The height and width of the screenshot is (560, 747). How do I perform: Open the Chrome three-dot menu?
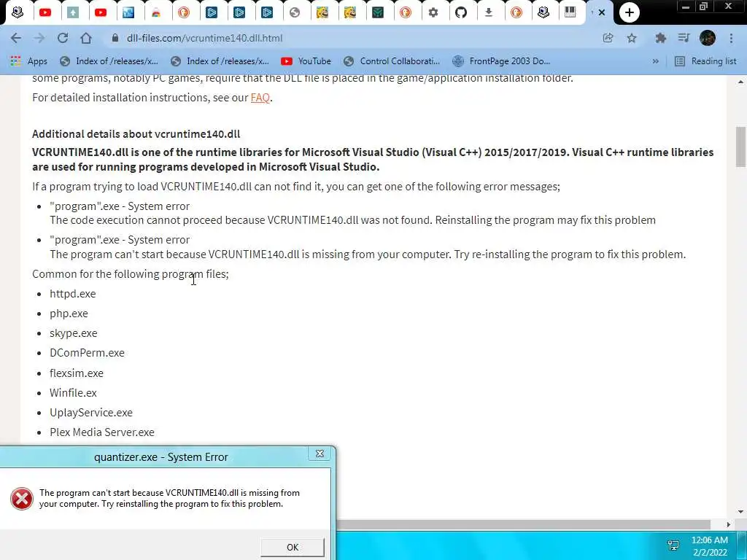click(x=731, y=38)
